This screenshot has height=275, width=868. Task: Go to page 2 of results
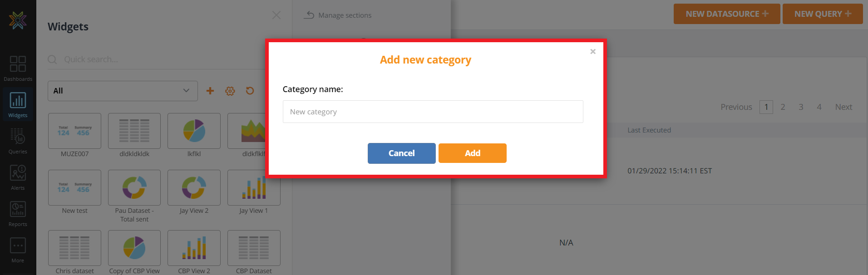pyautogui.click(x=783, y=107)
